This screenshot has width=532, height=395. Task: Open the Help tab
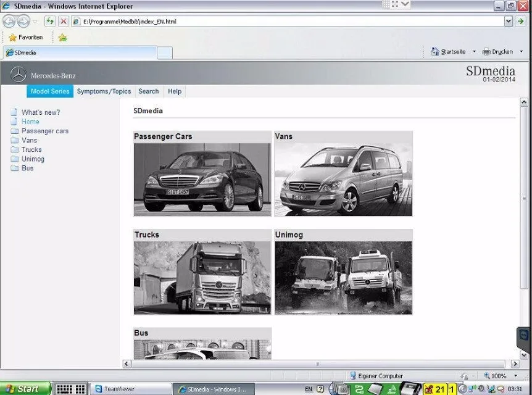click(x=175, y=91)
